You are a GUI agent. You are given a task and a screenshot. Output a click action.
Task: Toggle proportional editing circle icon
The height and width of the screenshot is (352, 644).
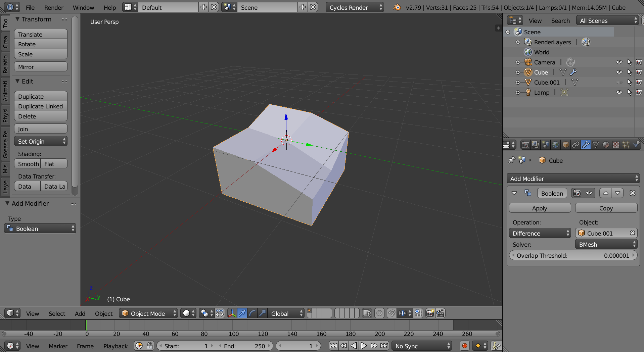379,313
